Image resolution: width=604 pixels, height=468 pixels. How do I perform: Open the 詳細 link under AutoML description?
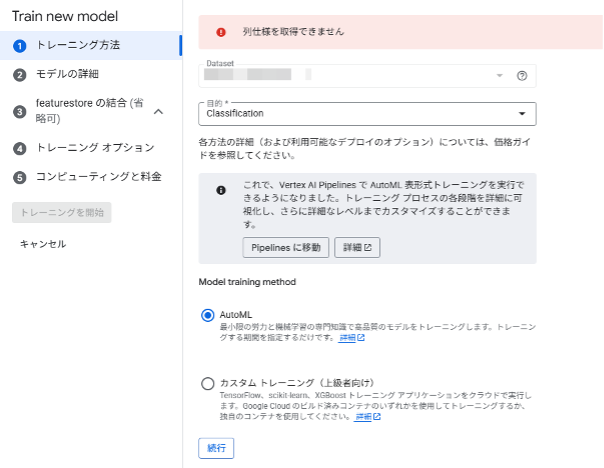[x=351, y=338]
